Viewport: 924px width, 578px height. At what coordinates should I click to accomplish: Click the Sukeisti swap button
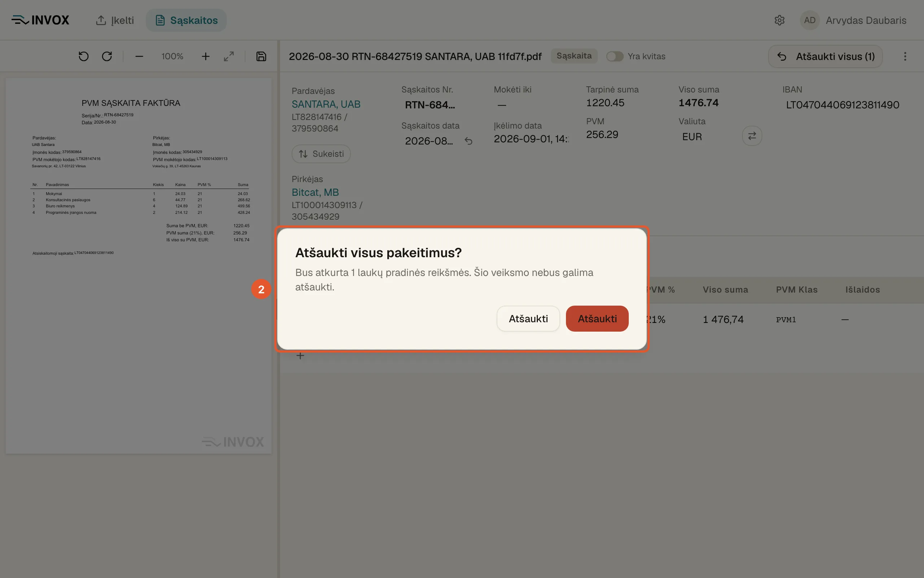tap(321, 154)
